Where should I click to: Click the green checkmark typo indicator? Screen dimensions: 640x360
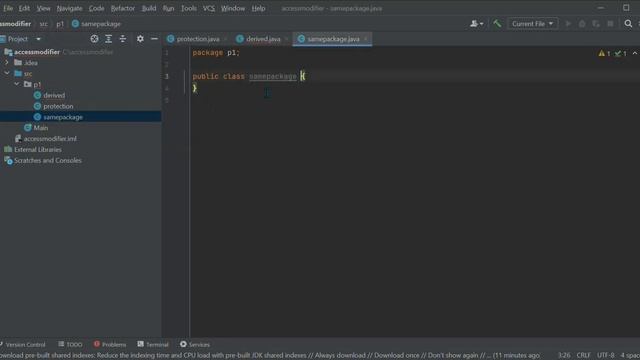(x=620, y=53)
